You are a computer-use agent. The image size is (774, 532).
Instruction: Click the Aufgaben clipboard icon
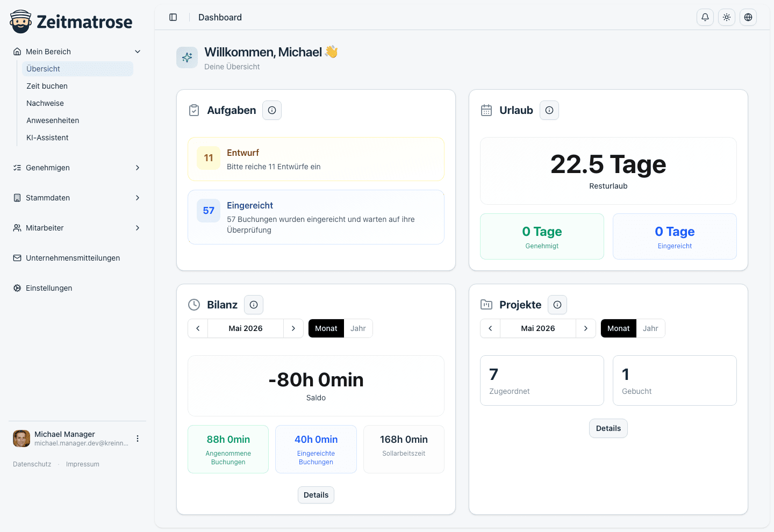pyautogui.click(x=194, y=110)
